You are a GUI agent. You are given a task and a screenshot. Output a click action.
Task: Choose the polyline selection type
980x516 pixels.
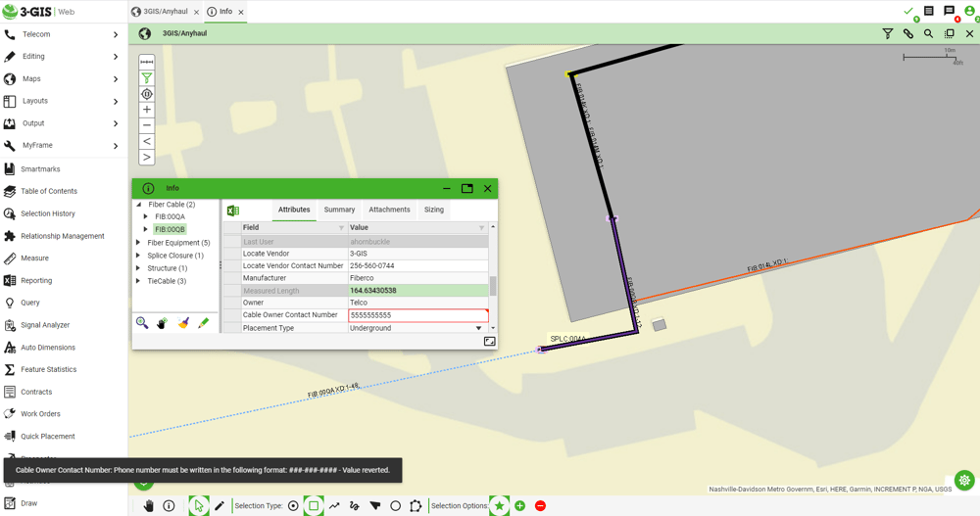[334, 506]
